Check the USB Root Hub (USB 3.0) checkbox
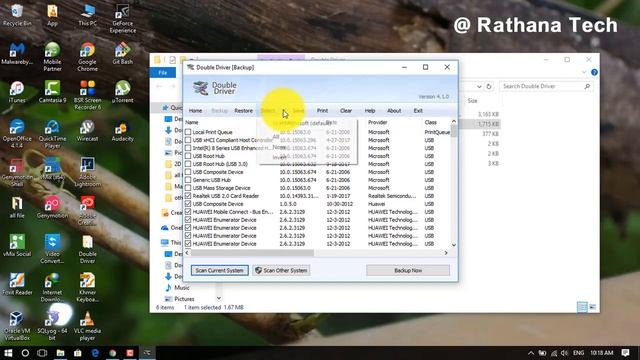This screenshot has height=360, width=640. point(188,164)
